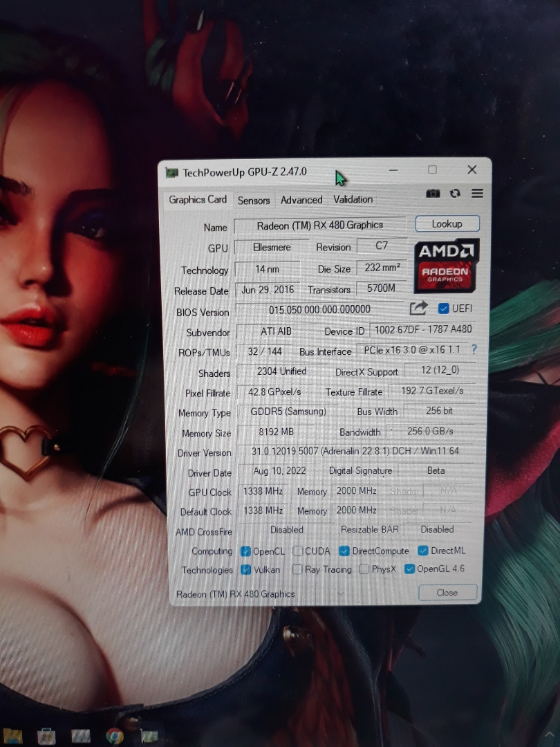The image size is (560, 747).
Task: Click the Close button at bottom
Action: 447,593
